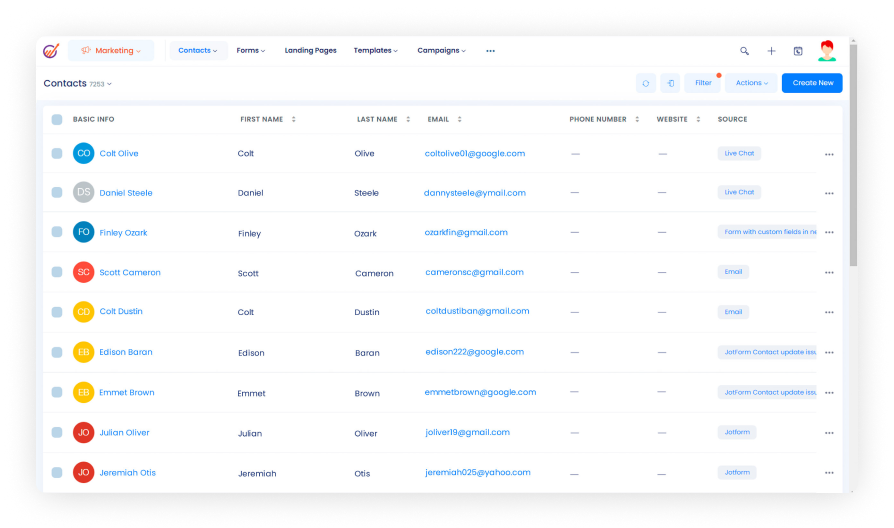
Task: Click the app logo icon
Action: (52, 51)
